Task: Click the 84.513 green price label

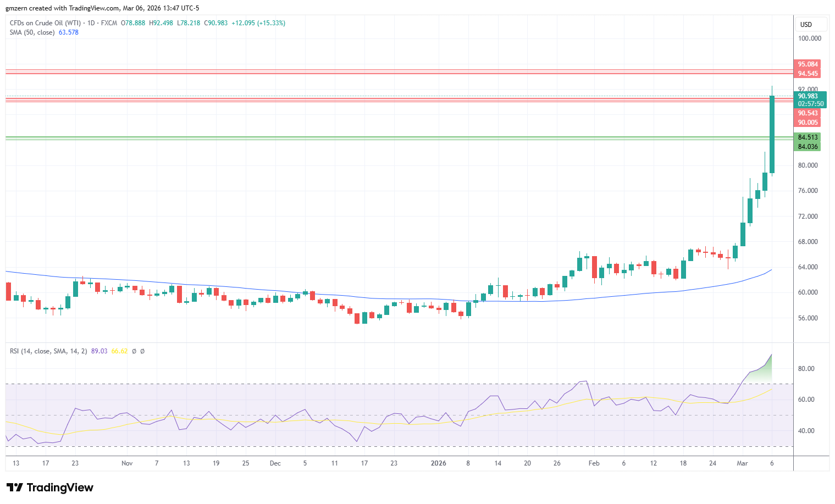Action: 807,137
